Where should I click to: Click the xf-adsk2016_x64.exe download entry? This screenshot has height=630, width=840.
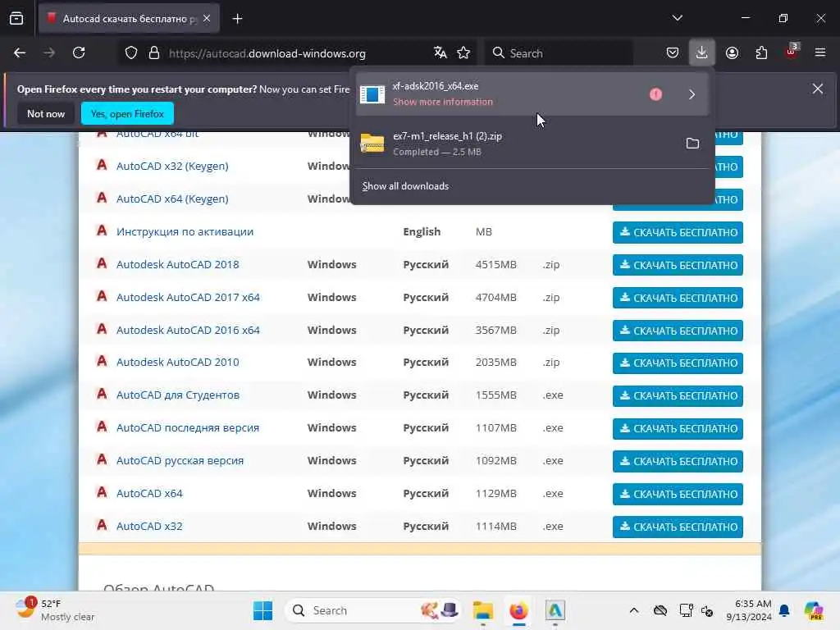pos(532,94)
